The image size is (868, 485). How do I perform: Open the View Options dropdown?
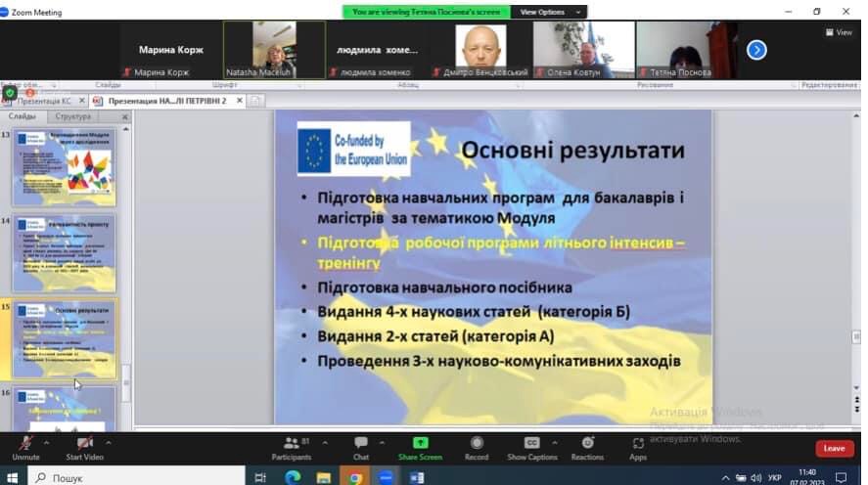coord(549,12)
